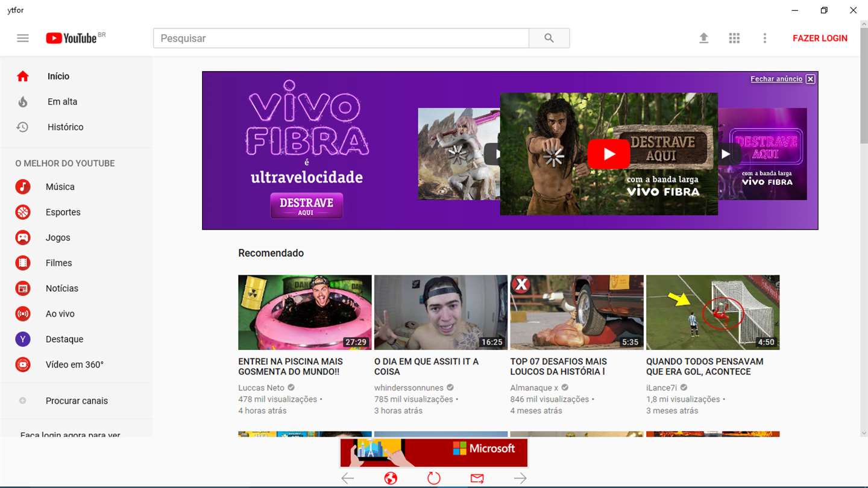Image resolution: width=868 pixels, height=488 pixels.
Task: Close the Vivo ad with X
Action: 811,79
